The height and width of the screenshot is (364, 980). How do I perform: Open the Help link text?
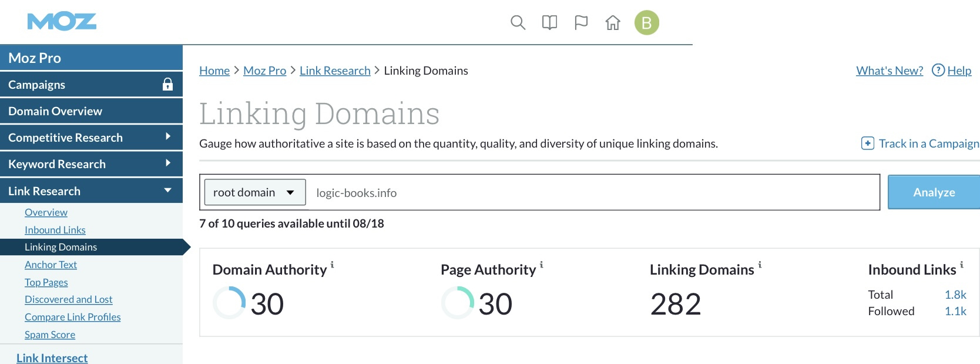[959, 71]
